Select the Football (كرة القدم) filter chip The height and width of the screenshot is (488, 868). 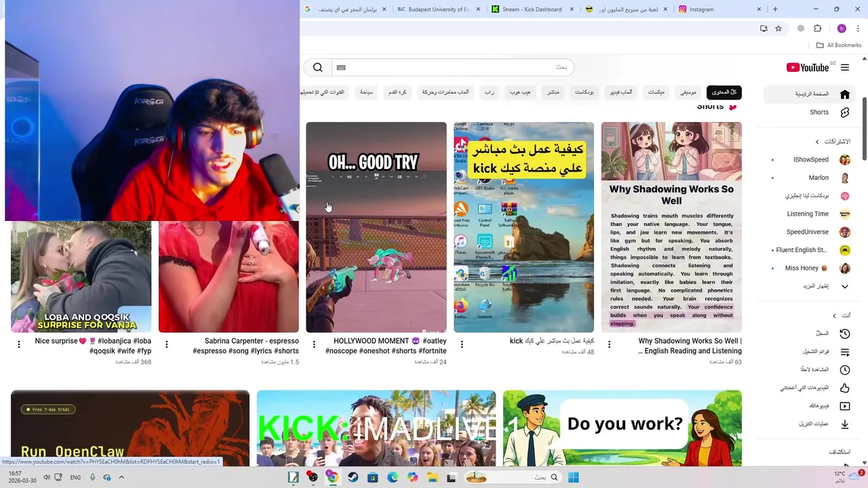point(397,92)
